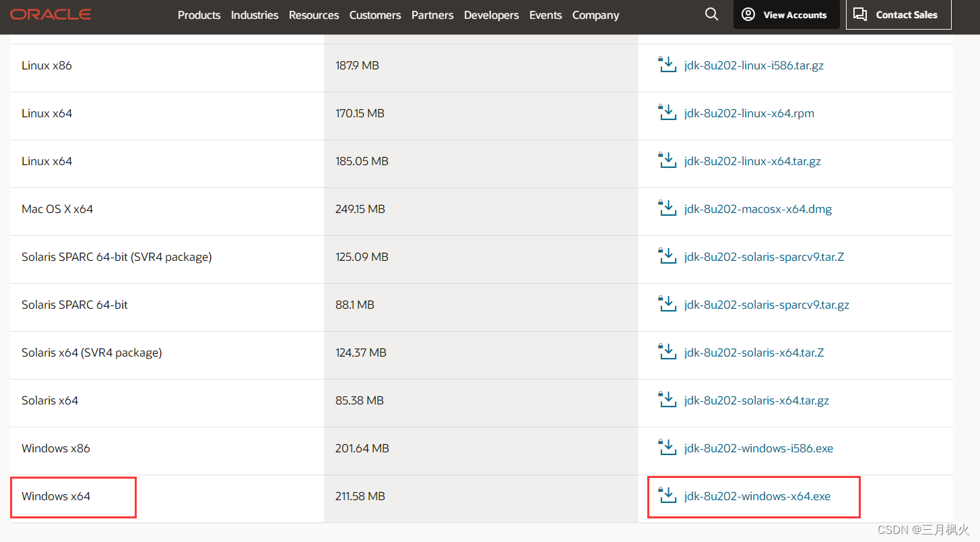
Task: Click the View Accounts button
Action: [787, 14]
